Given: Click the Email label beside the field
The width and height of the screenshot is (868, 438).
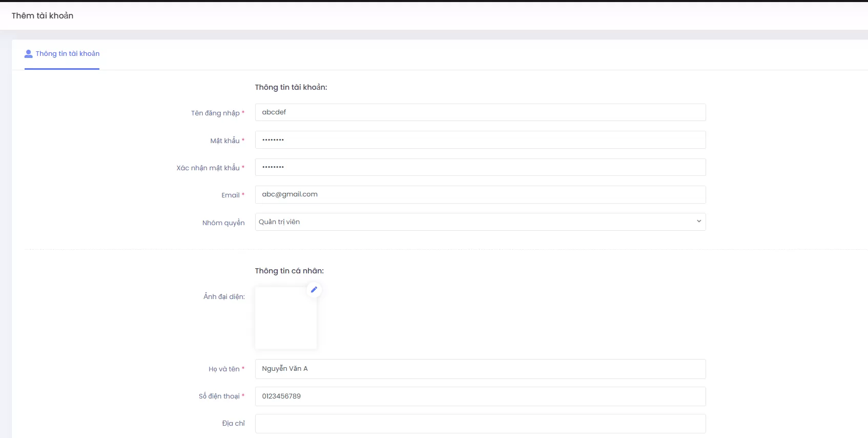Looking at the screenshot, I should 230,195.
